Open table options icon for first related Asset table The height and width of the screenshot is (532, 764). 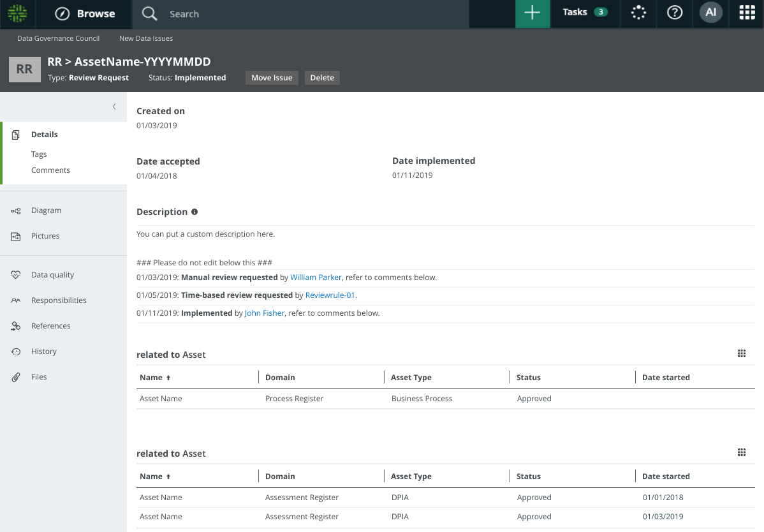[741, 354]
